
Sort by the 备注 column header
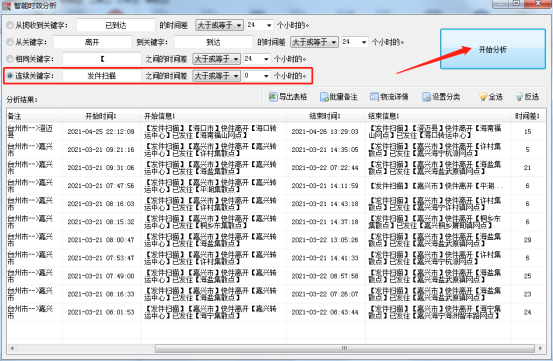34,116
